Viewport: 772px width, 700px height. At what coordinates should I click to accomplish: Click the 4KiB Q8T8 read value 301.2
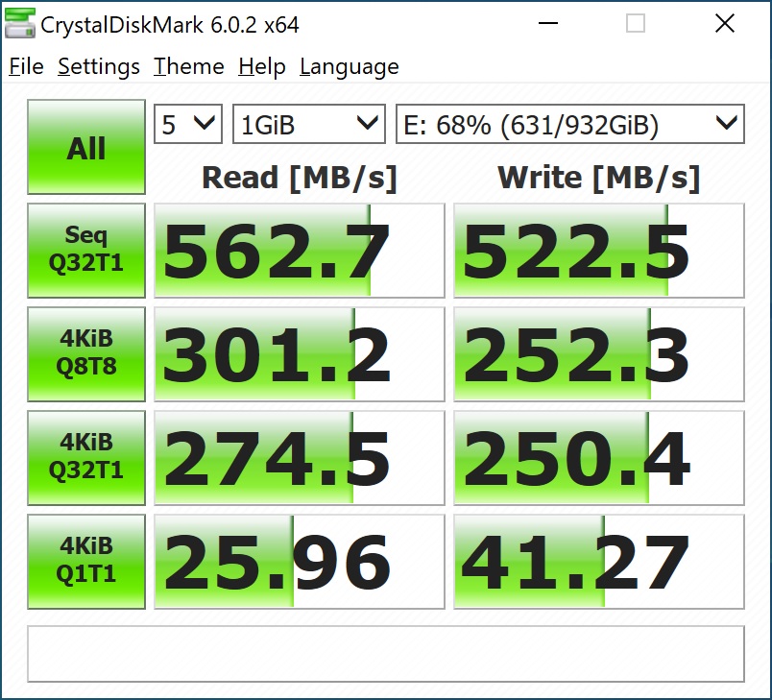300,354
